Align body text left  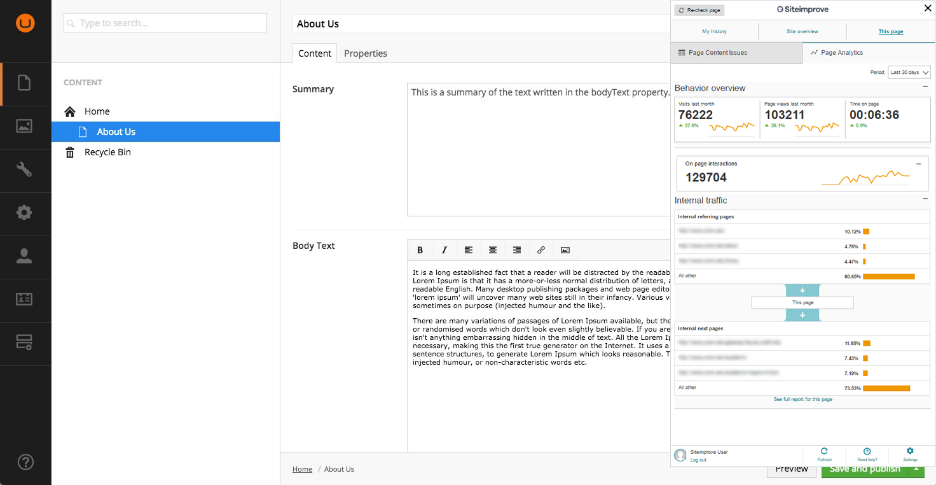pyautogui.click(x=469, y=250)
